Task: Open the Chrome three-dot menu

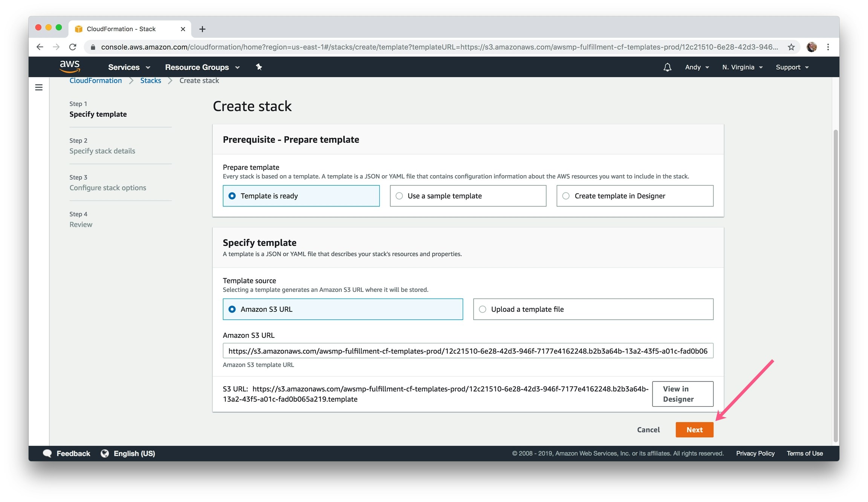Action: pyautogui.click(x=828, y=47)
